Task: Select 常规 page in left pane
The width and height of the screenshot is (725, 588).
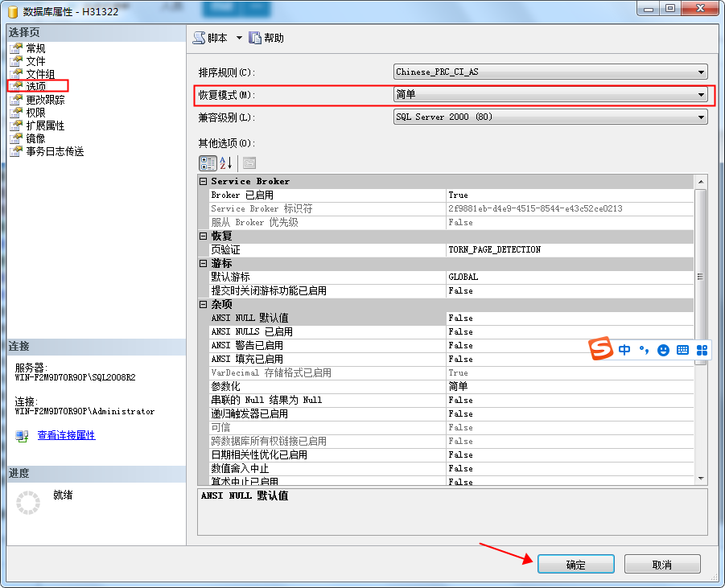Action: (35, 48)
